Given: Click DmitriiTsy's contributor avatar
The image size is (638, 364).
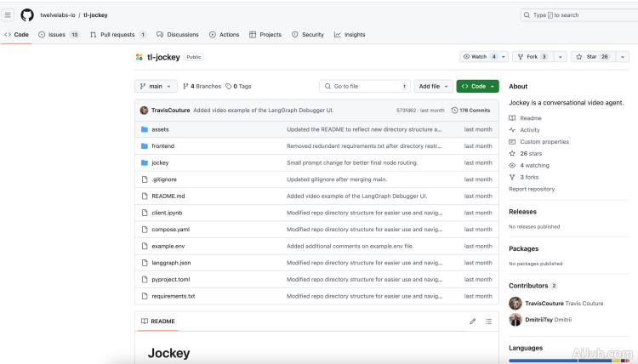Looking at the screenshot, I should (515, 320).
